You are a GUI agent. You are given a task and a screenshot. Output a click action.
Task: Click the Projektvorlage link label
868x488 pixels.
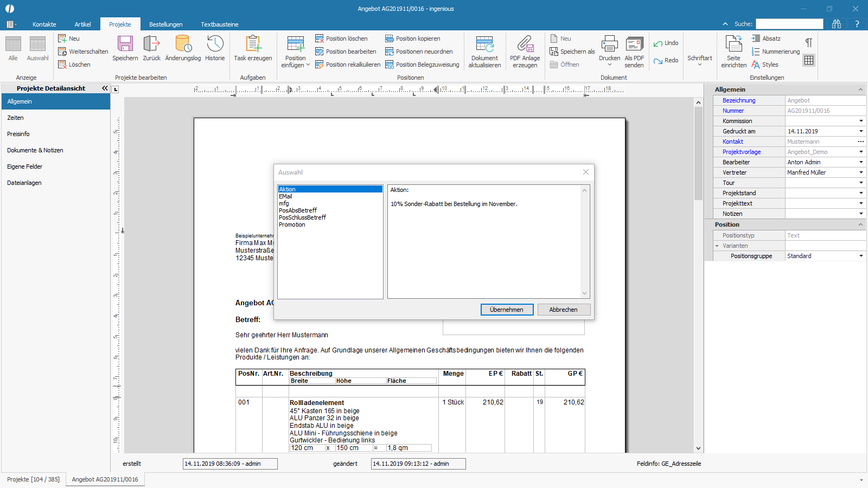click(742, 152)
